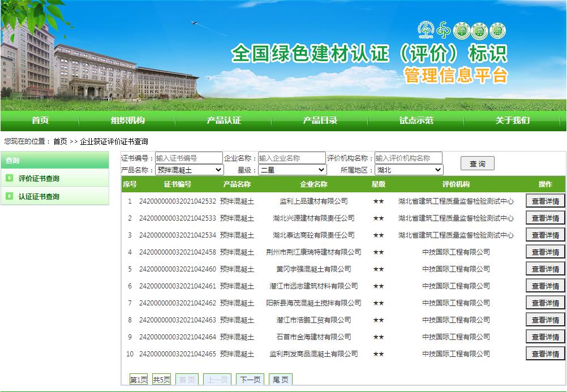The height and width of the screenshot is (392, 567).
Task: Click the green arrow icon beside 评价证书查询
Action: [x=10, y=178]
